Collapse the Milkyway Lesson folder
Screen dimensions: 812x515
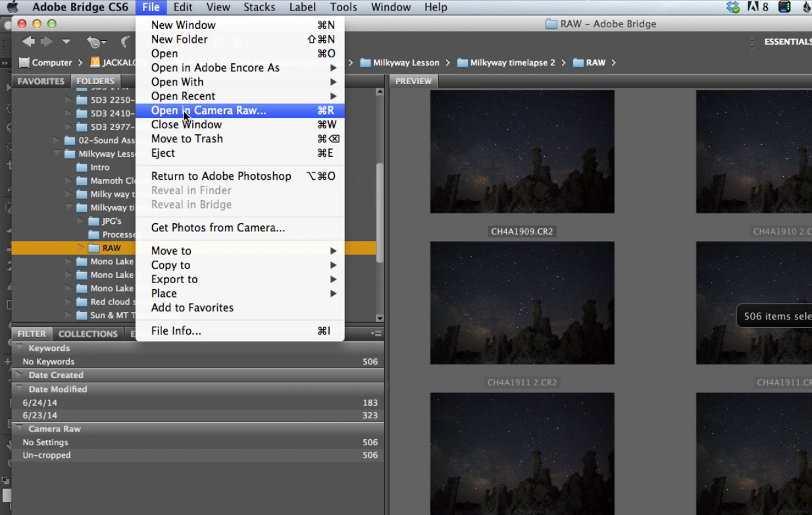(57, 154)
